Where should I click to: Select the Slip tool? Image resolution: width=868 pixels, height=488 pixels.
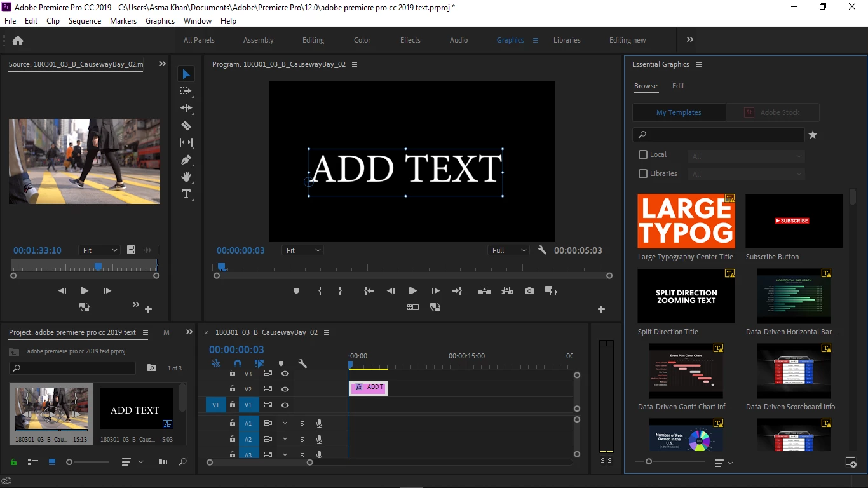tap(186, 142)
